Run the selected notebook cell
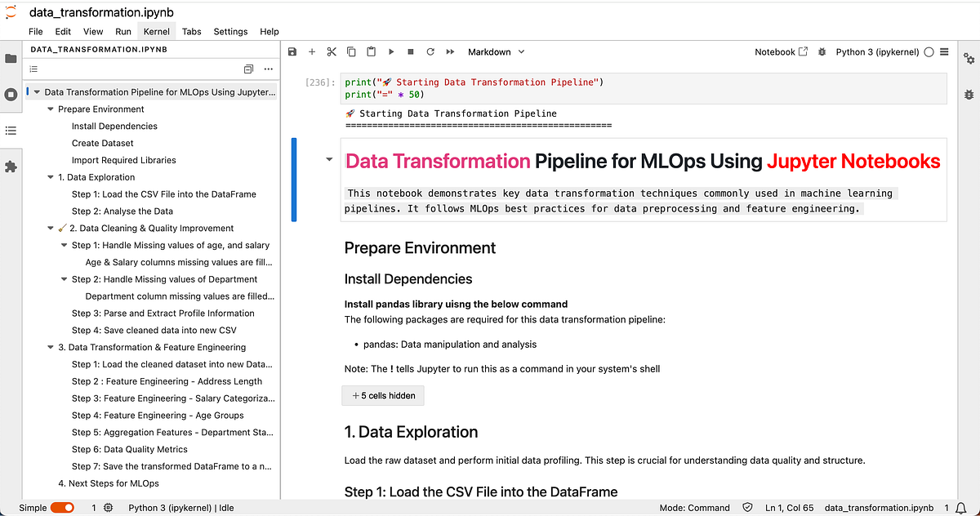 (391, 51)
